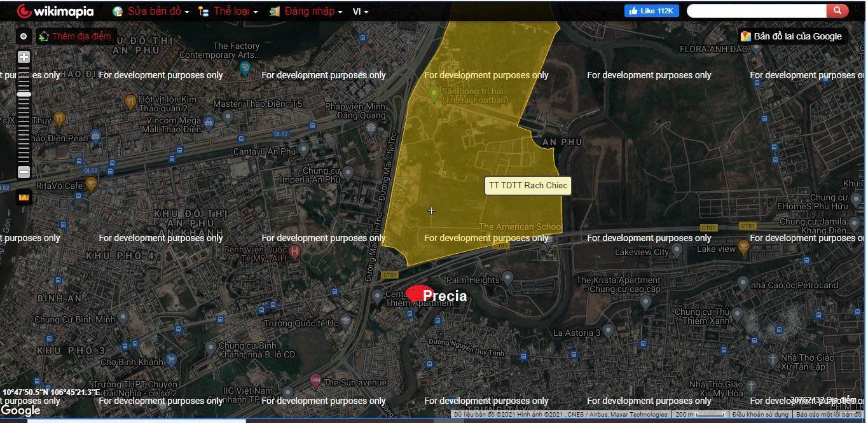Click the Facebook Like button

(651, 11)
